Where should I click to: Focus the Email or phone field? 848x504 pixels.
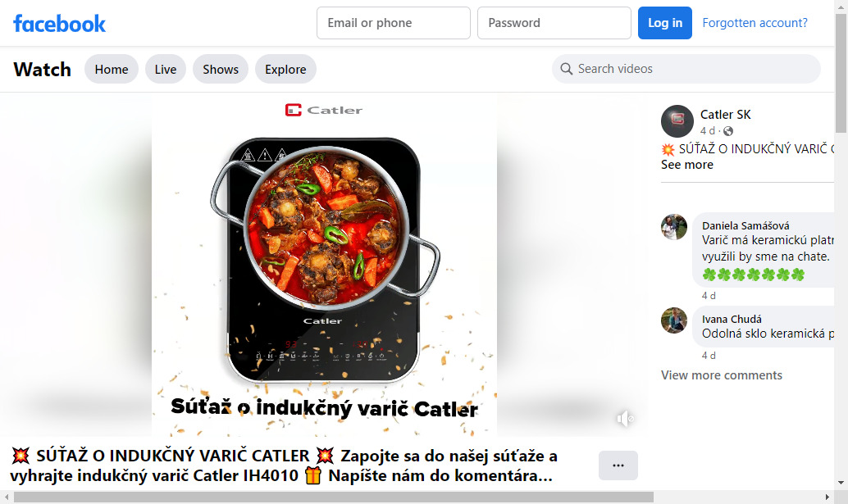393,23
